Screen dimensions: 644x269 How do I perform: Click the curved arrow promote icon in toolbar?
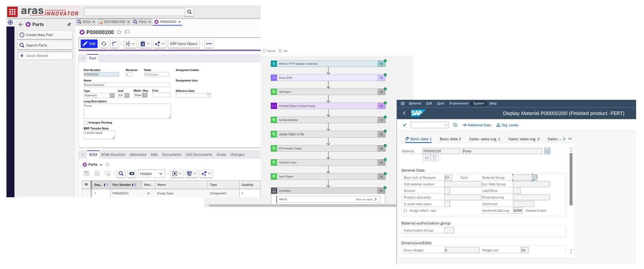click(114, 44)
